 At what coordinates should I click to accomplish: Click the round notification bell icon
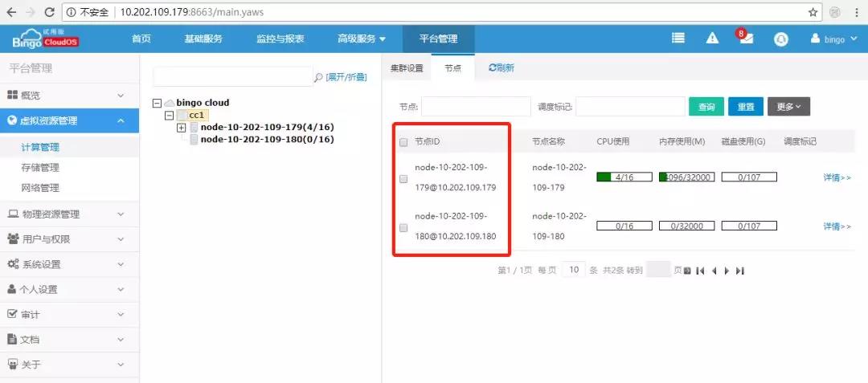[x=780, y=39]
